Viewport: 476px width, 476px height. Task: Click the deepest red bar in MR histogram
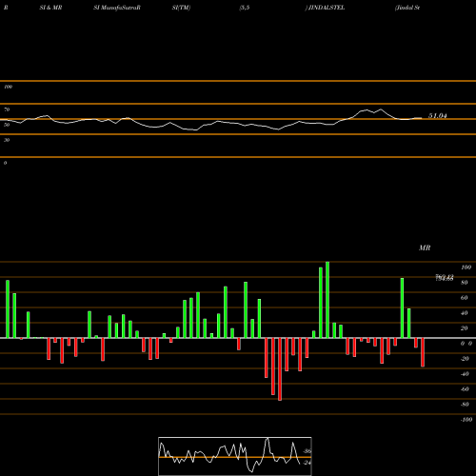(280, 369)
